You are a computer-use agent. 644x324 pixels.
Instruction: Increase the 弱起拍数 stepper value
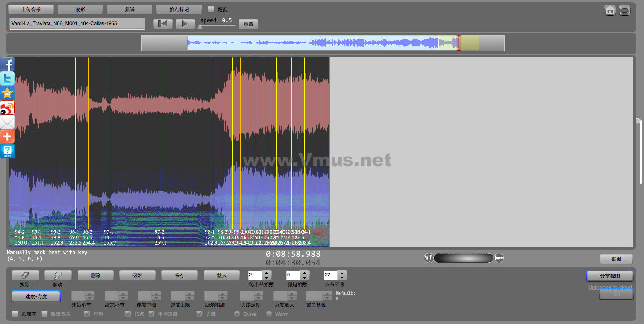click(305, 273)
